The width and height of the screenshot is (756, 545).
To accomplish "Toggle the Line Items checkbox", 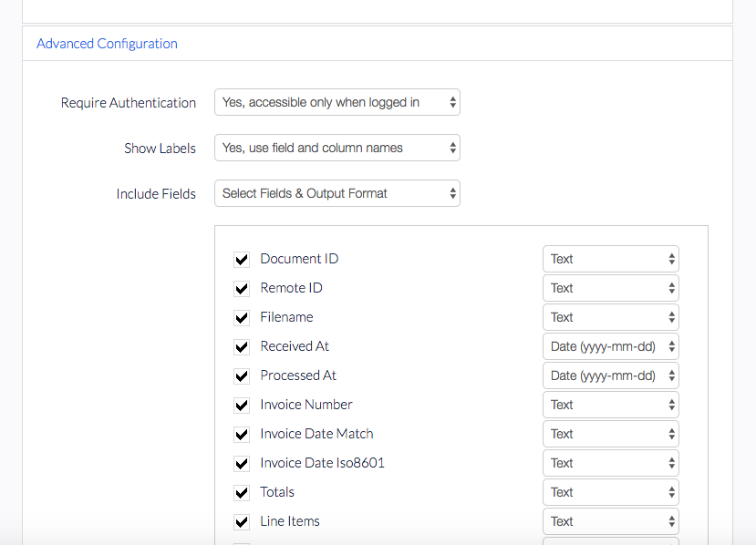I will click(x=242, y=522).
